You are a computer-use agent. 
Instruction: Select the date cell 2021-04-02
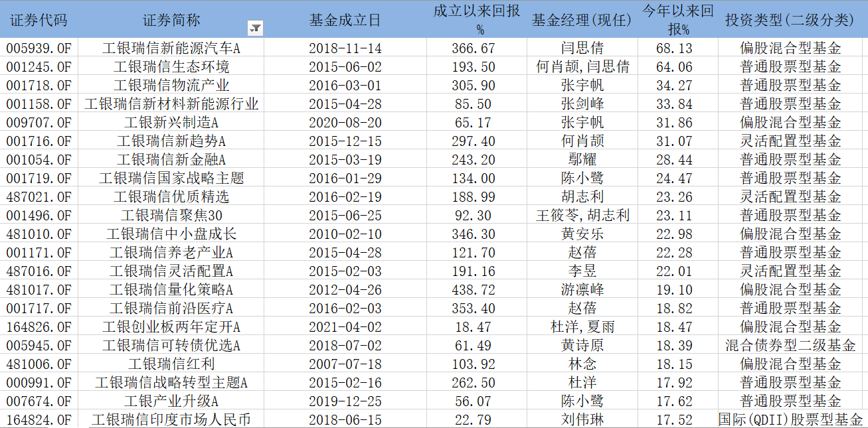345,327
